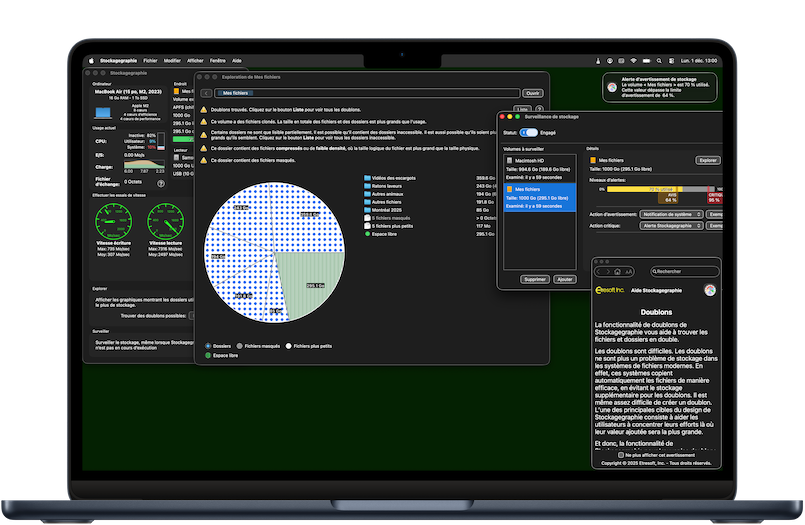The image size is (805, 525).
Task: Open the Action d'avertissement dropdown
Action: pyautogui.click(x=671, y=214)
